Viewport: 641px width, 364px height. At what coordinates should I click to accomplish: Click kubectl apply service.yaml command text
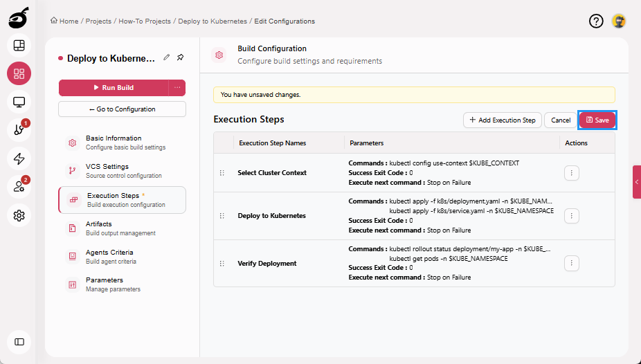tap(471, 211)
